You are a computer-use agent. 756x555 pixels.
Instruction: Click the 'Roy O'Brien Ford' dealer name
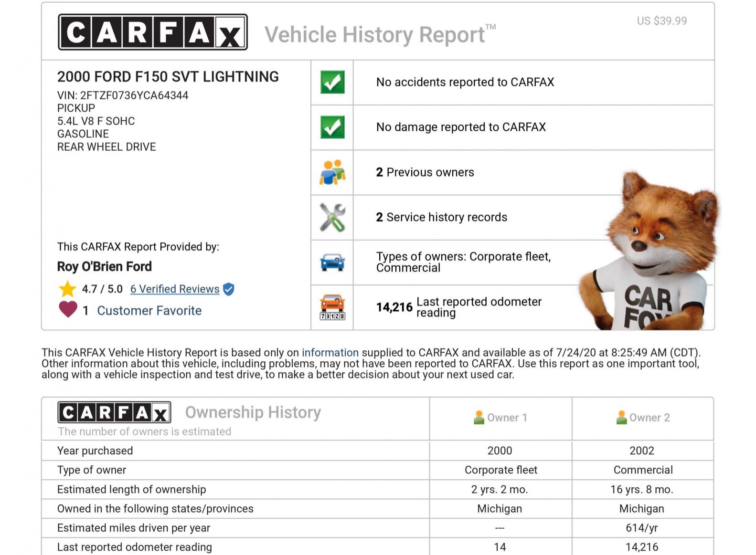click(x=105, y=266)
